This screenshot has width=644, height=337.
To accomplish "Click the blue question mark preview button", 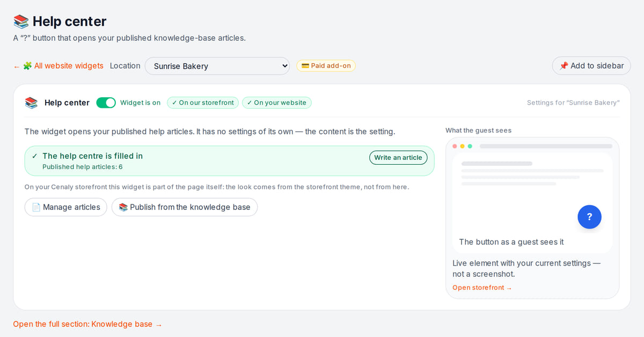I will click(x=589, y=217).
